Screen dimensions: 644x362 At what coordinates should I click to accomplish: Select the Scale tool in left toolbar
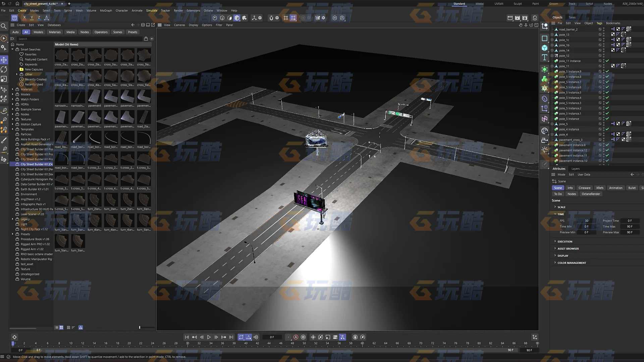4,79
